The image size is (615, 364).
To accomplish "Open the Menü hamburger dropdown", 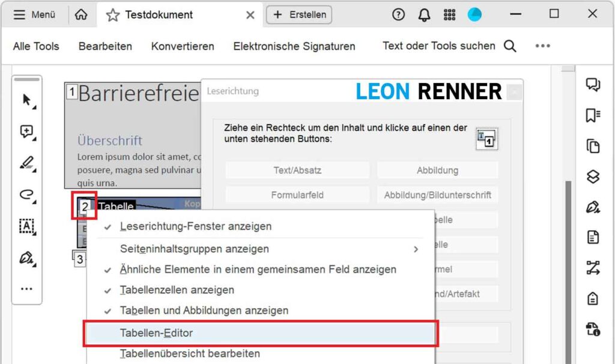I will click(34, 15).
